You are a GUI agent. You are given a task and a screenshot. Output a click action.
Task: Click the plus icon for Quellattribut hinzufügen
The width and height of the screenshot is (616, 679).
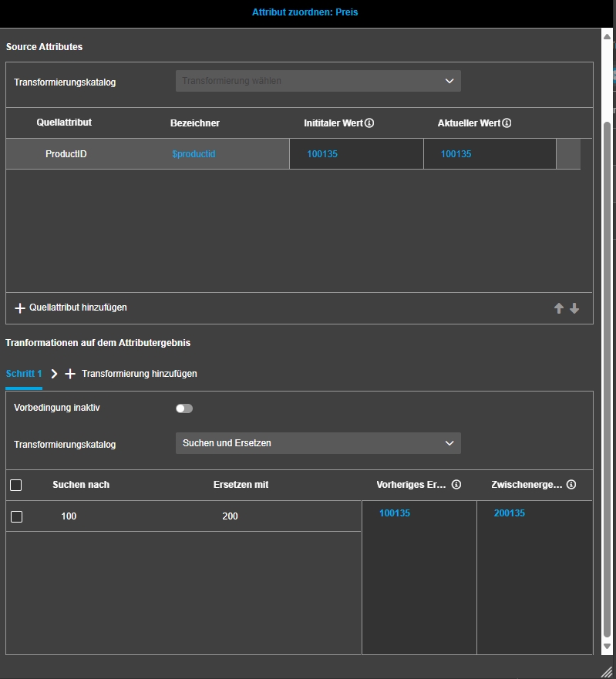20,308
